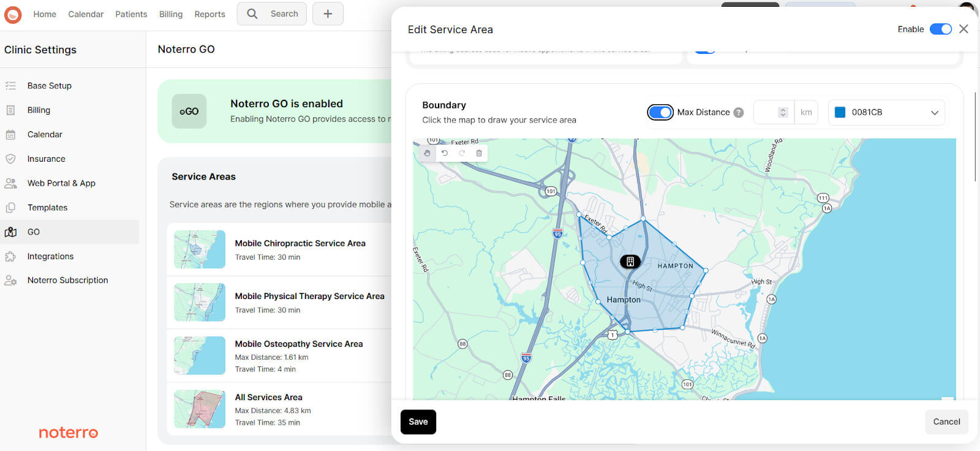Click the Route 111 marker on map
Screen dimensions: 980x451
(x=823, y=198)
